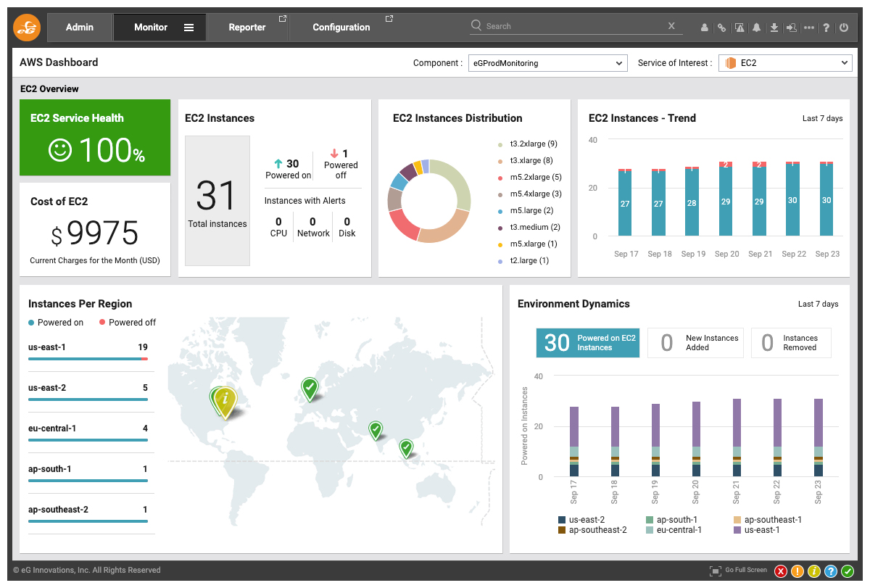This screenshot has height=588, width=870.
Task: Click the green normal status icon in footer
Action: click(x=848, y=571)
